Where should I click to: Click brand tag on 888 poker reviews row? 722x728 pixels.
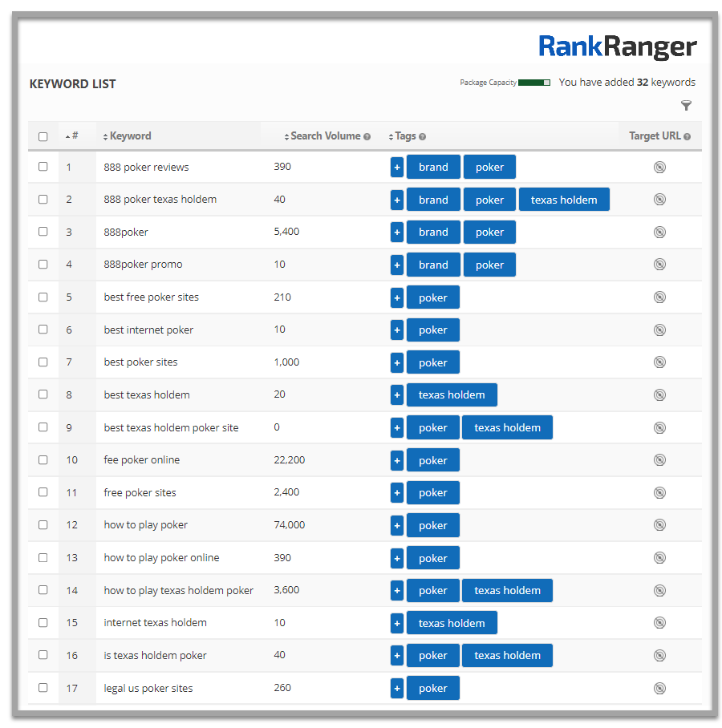pyautogui.click(x=433, y=167)
